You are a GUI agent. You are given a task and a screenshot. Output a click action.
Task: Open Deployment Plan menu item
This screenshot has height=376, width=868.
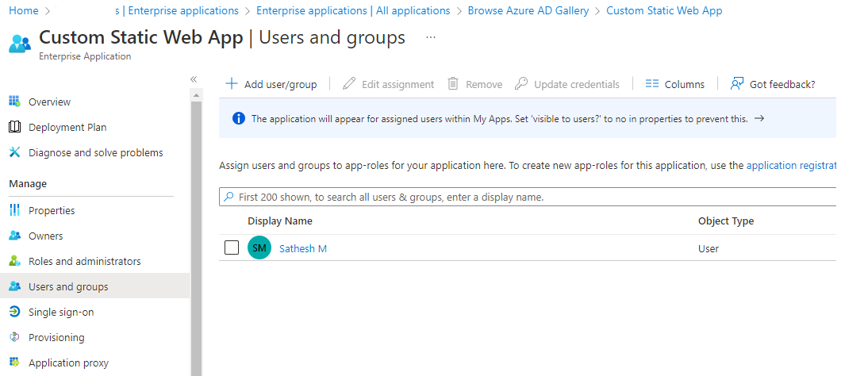click(x=67, y=128)
